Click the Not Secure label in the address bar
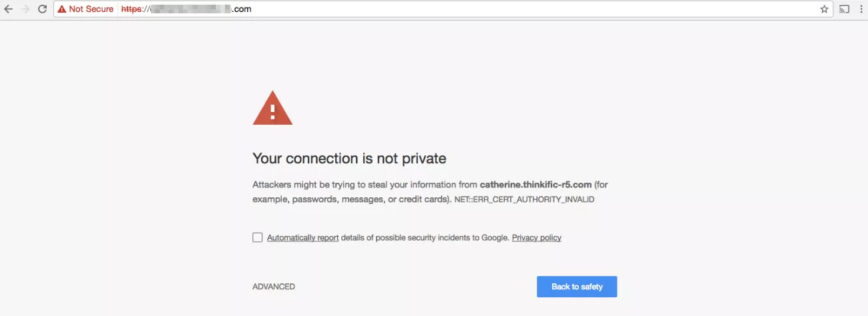The height and width of the screenshot is (316, 868). [x=91, y=9]
